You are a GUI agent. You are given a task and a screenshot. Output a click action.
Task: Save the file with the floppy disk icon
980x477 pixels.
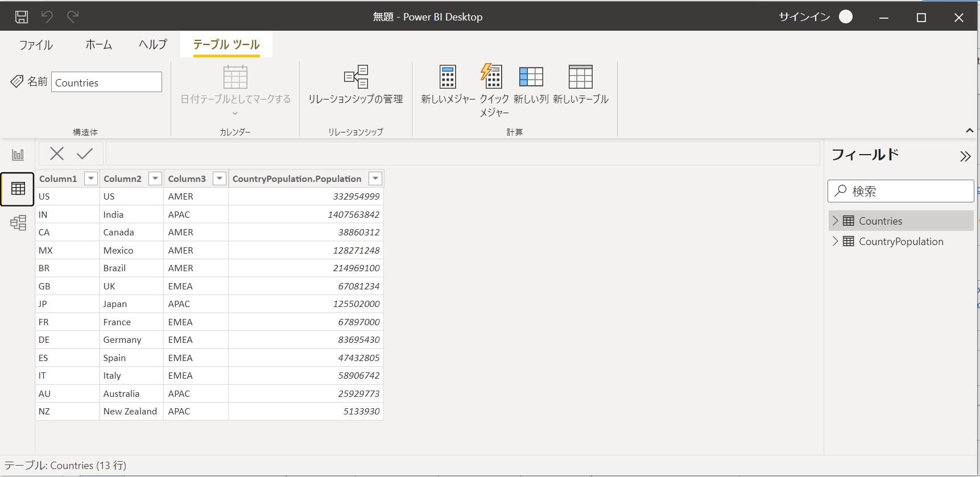pos(22,17)
